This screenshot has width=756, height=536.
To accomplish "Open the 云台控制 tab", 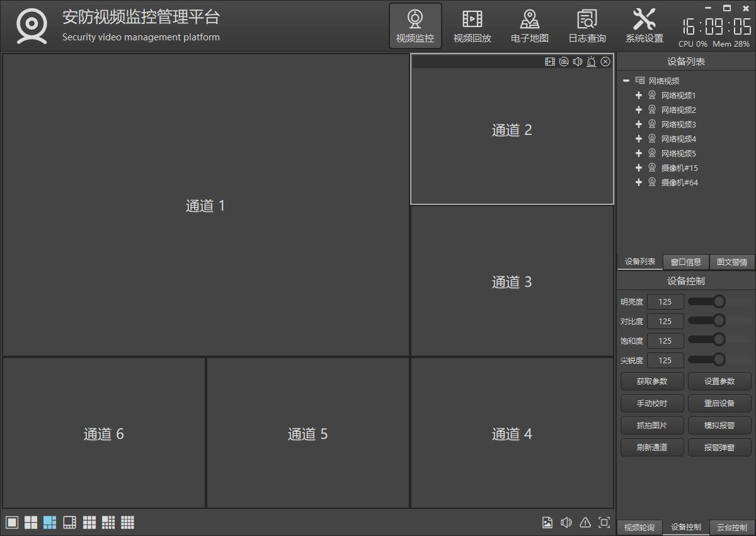I will click(x=732, y=527).
